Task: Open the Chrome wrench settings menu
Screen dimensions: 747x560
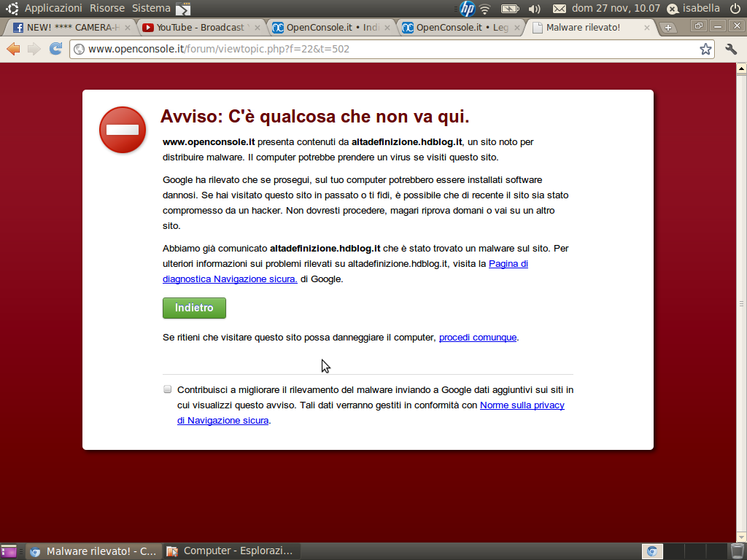Action: pos(731,49)
